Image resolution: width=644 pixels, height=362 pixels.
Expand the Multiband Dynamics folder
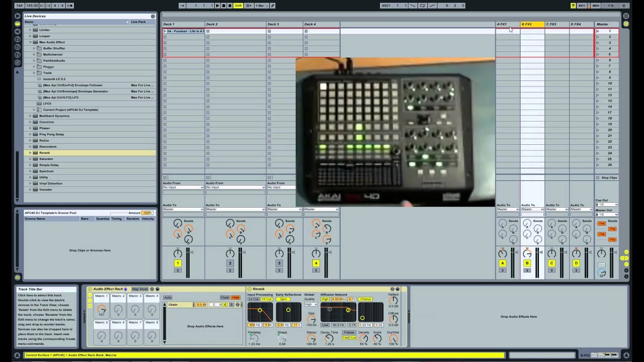(30, 116)
